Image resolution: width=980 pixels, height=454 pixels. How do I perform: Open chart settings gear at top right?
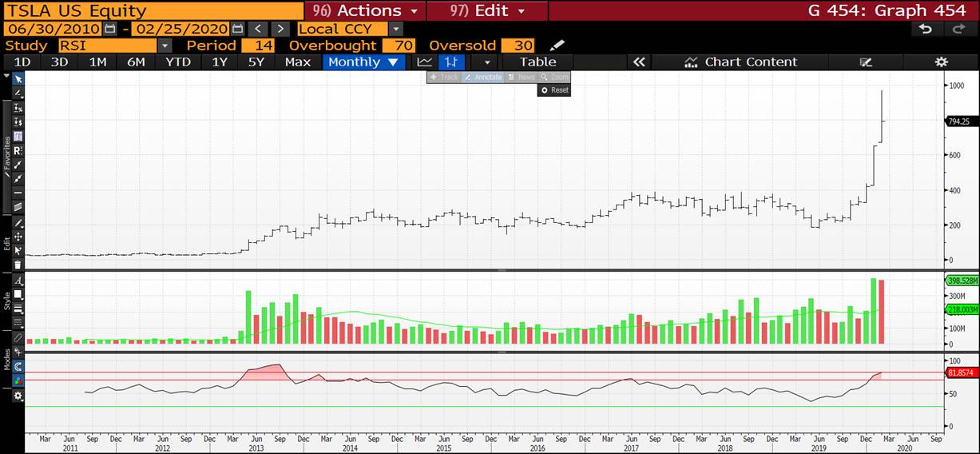click(942, 62)
